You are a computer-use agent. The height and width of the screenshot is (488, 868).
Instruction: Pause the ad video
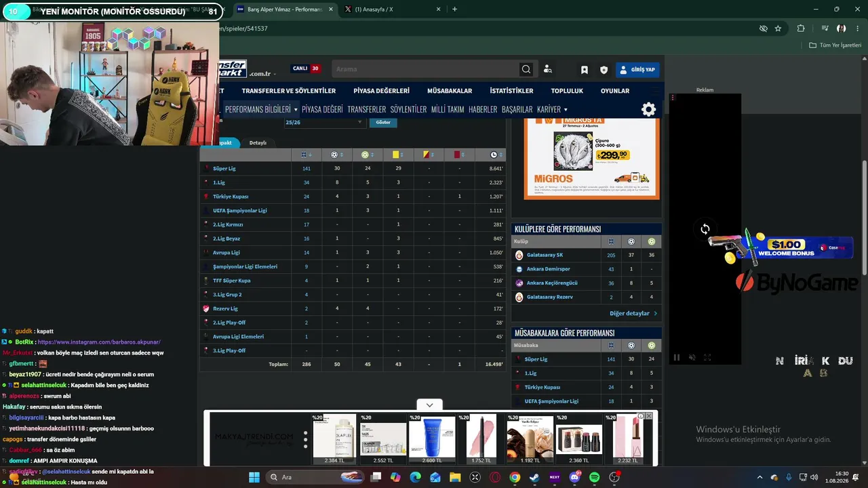676,357
